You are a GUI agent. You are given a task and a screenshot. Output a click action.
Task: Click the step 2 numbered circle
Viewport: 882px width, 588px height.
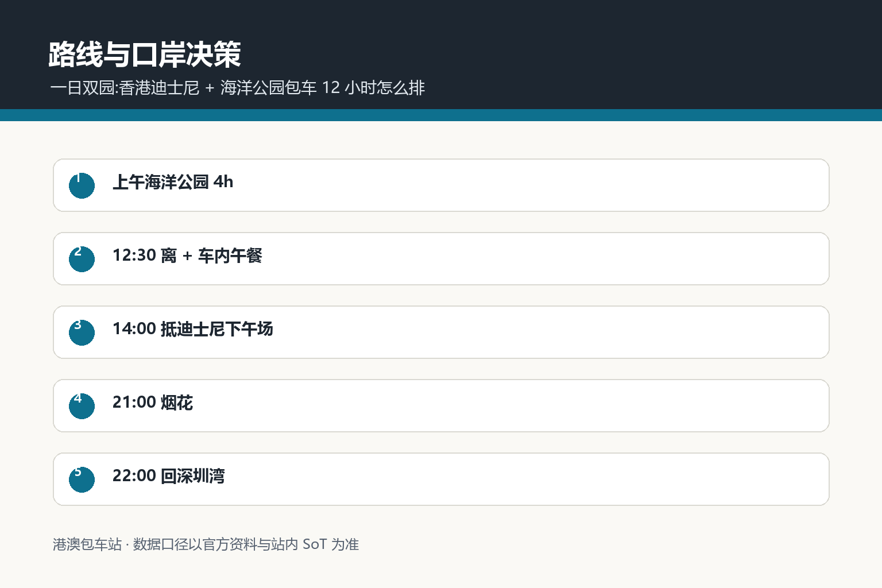[82, 259]
